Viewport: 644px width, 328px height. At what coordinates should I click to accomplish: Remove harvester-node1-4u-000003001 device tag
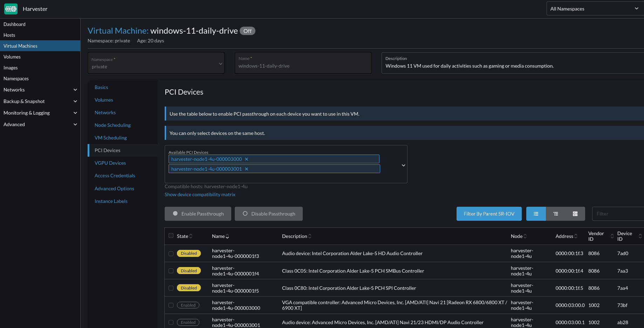click(247, 169)
